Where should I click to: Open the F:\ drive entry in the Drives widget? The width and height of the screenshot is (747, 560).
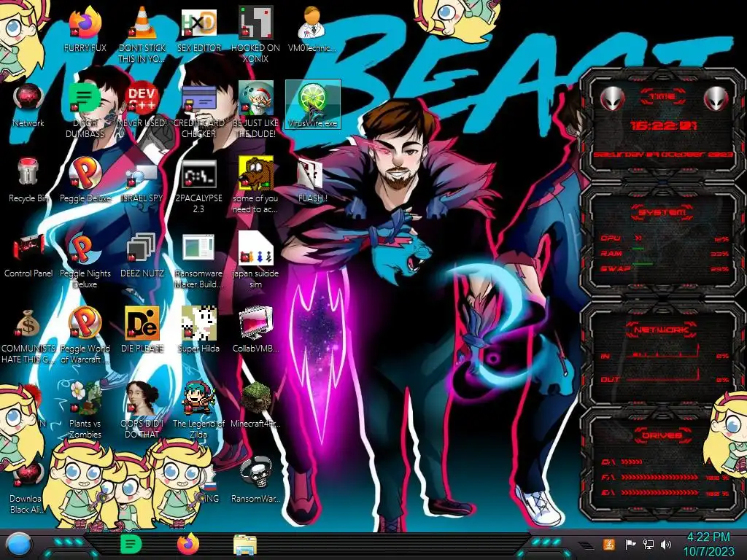665,477
